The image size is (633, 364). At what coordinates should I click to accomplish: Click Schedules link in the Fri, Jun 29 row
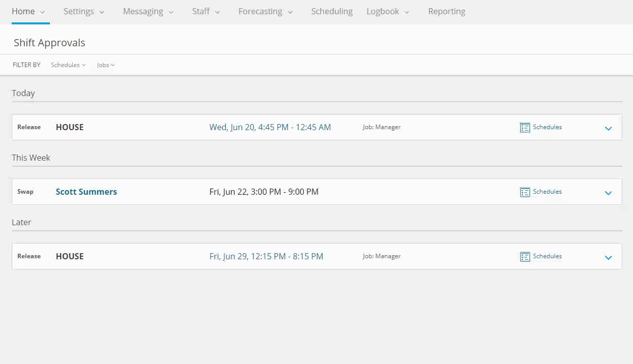pos(548,256)
